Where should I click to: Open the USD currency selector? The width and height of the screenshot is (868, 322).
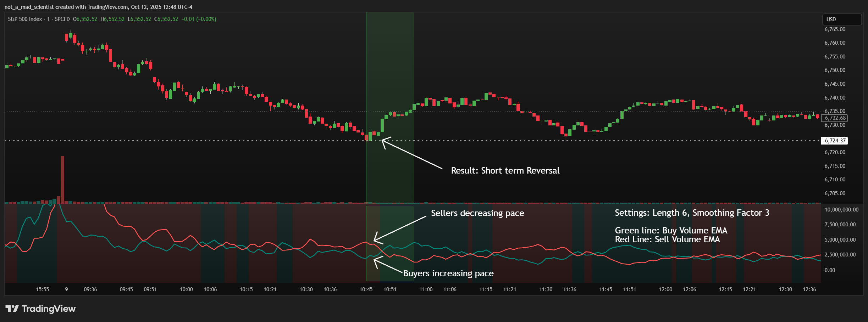pos(842,19)
